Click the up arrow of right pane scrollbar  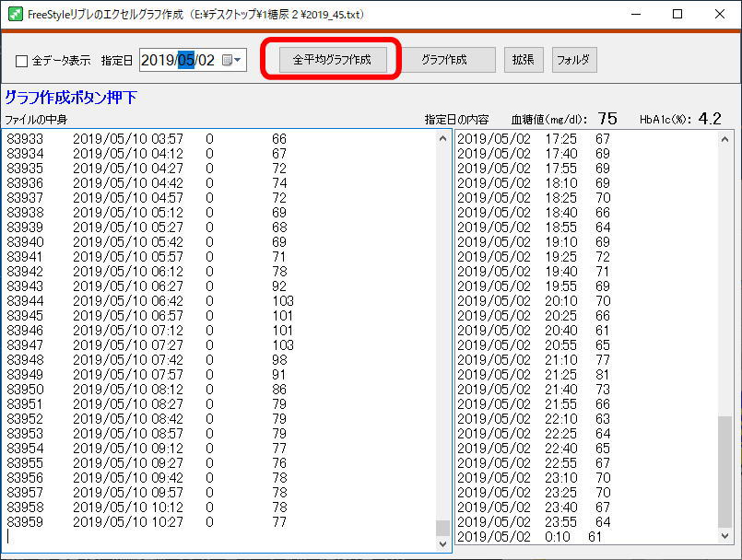(x=726, y=138)
